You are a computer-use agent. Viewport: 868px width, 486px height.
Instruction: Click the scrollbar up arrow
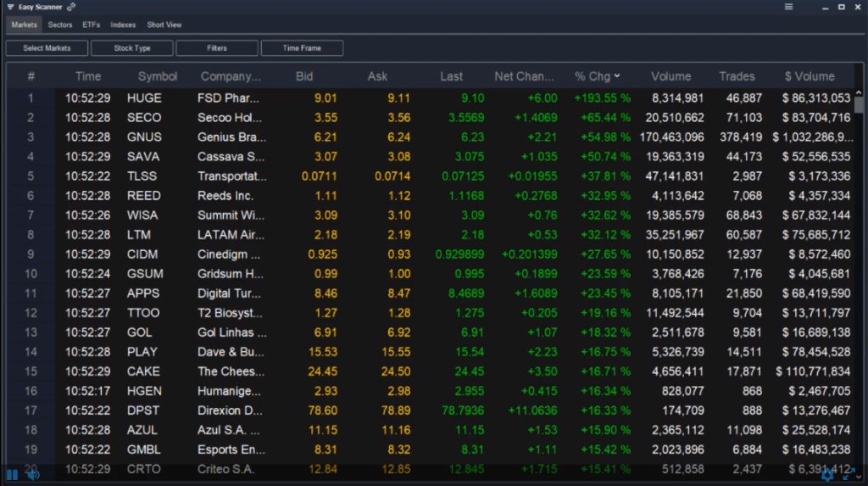click(859, 93)
